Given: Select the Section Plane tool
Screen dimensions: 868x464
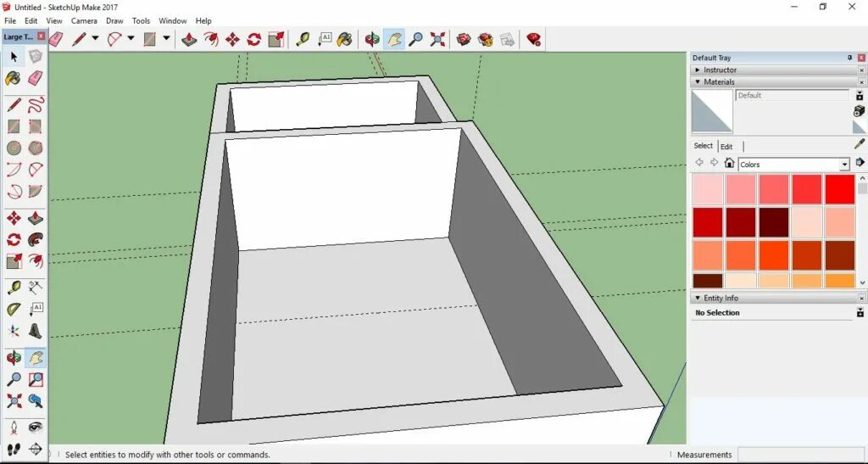Looking at the screenshot, I should (x=36, y=449).
